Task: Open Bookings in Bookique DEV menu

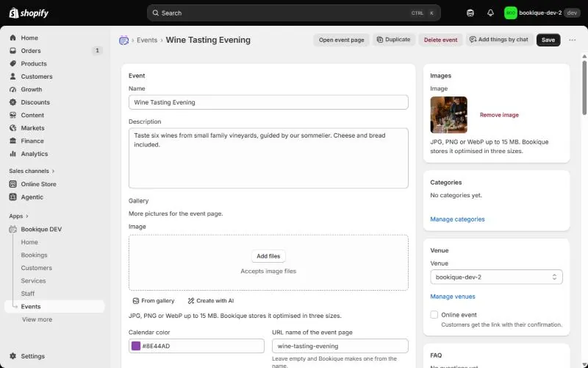Action: pyautogui.click(x=34, y=255)
